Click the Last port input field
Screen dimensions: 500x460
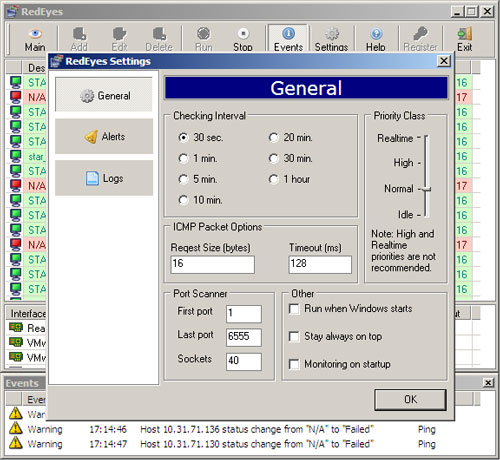[x=244, y=337]
